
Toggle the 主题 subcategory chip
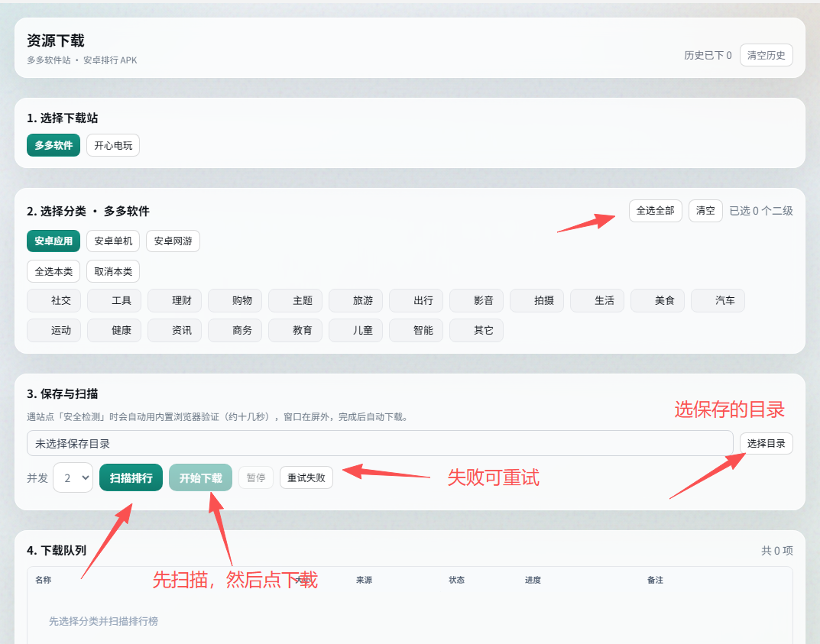pos(296,300)
